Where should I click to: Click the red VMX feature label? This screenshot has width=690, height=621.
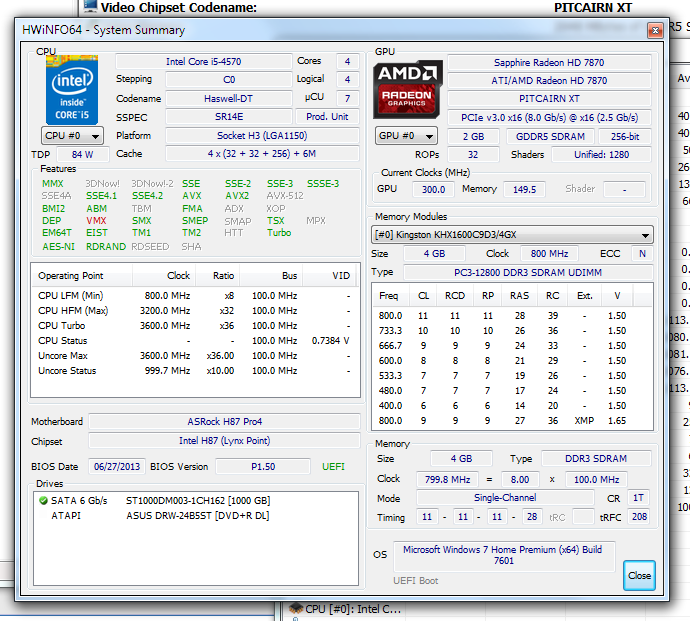coord(96,220)
